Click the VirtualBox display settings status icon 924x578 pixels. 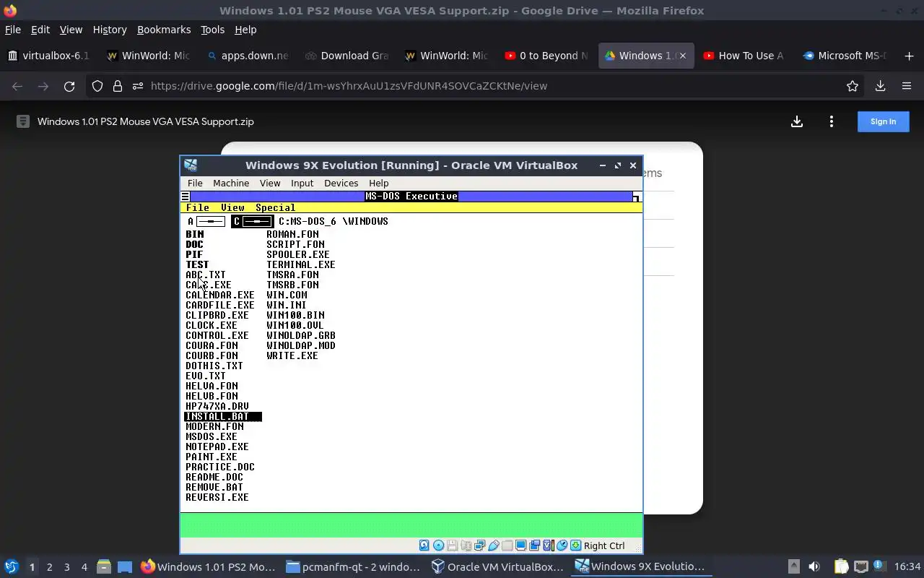pyautogui.click(x=520, y=545)
